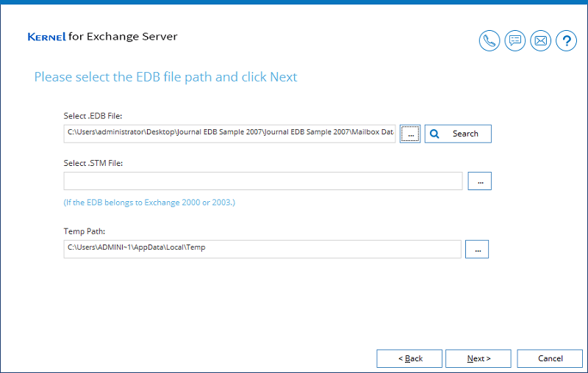Screen dimensions: 588x373
Task: Proceed with the Next button
Action: point(478,359)
